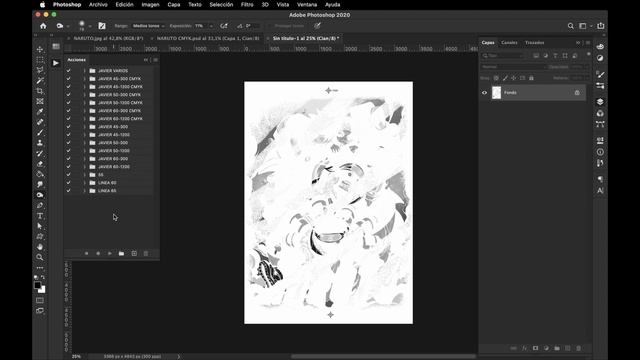The image size is (640, 360).
Task: Toggle checkmark for JAVIER 45-300 set
Action: pos(68,127)
